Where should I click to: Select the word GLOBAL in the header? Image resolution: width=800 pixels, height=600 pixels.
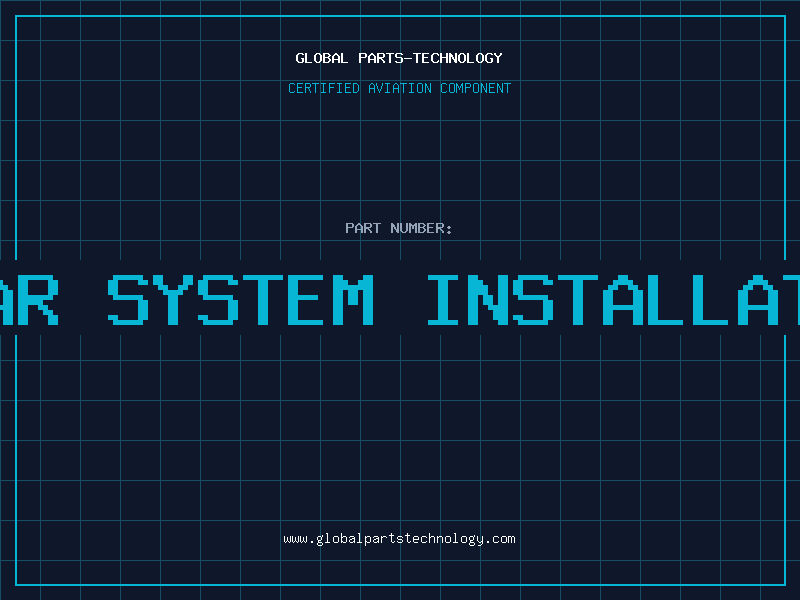(318, 58)
